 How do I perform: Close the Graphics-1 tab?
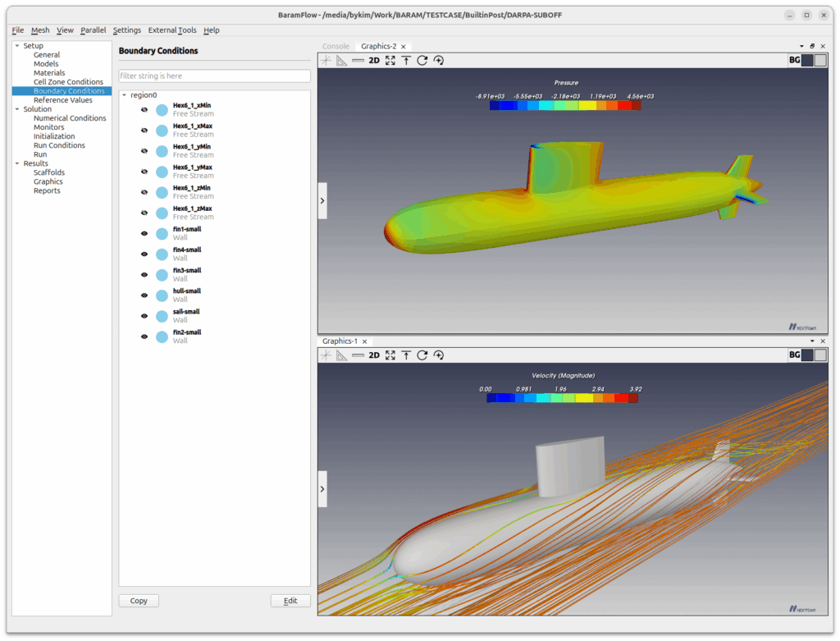[364, 341]
